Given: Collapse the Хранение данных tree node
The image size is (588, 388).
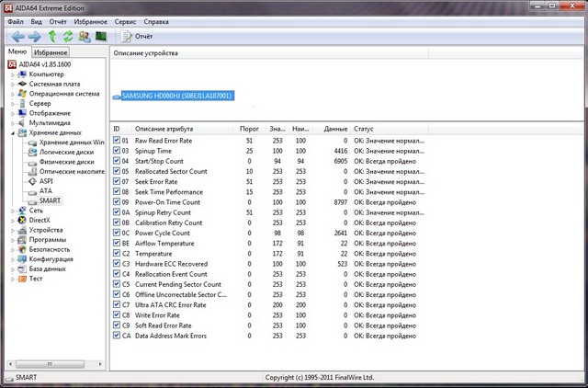Looking at the screenshot, I should (x=12, y=132).
